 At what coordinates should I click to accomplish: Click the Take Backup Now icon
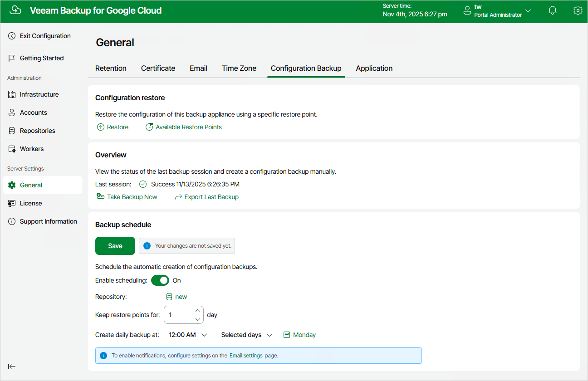(101, 196)
